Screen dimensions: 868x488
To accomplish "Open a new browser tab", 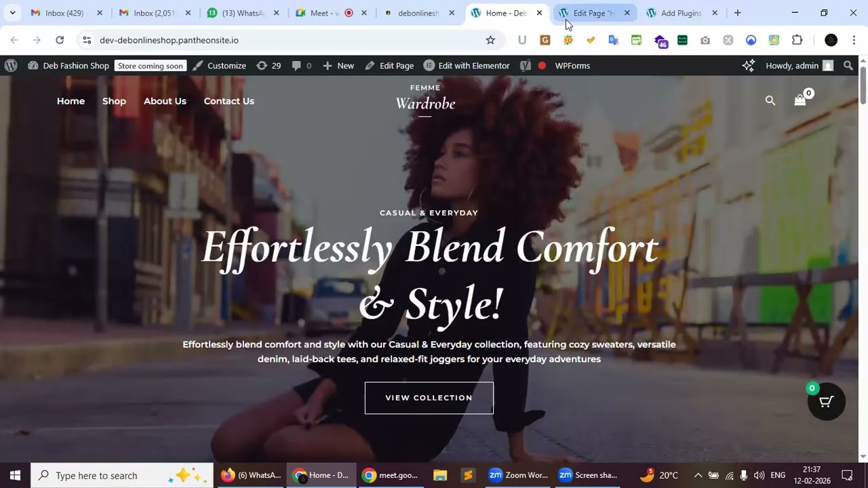I will point(738,13).
